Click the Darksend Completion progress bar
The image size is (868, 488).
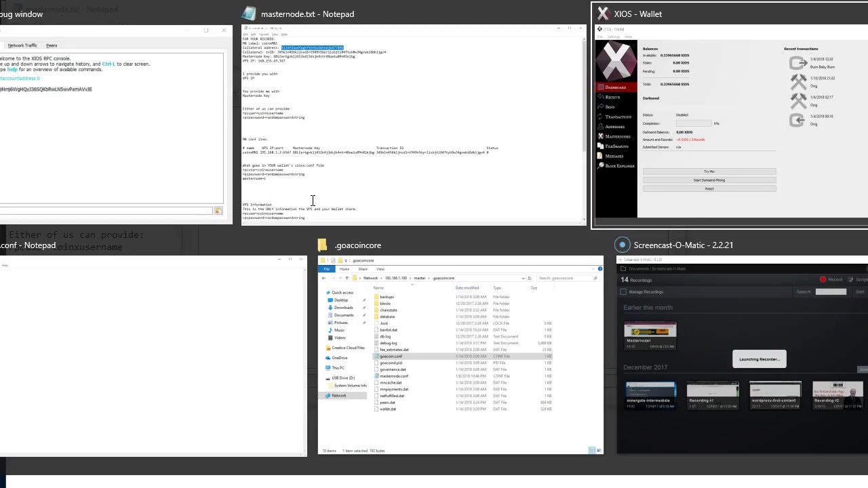pos(694,123)
